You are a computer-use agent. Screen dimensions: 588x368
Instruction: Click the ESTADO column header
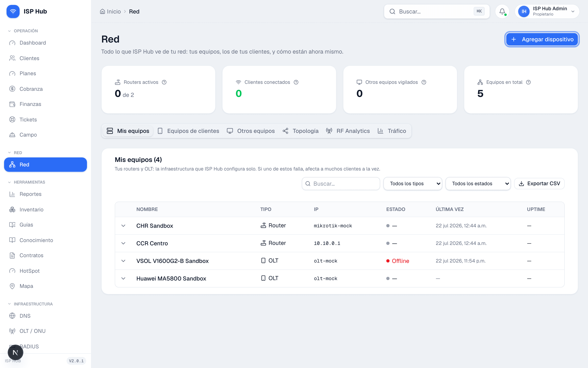click(395, 209)
